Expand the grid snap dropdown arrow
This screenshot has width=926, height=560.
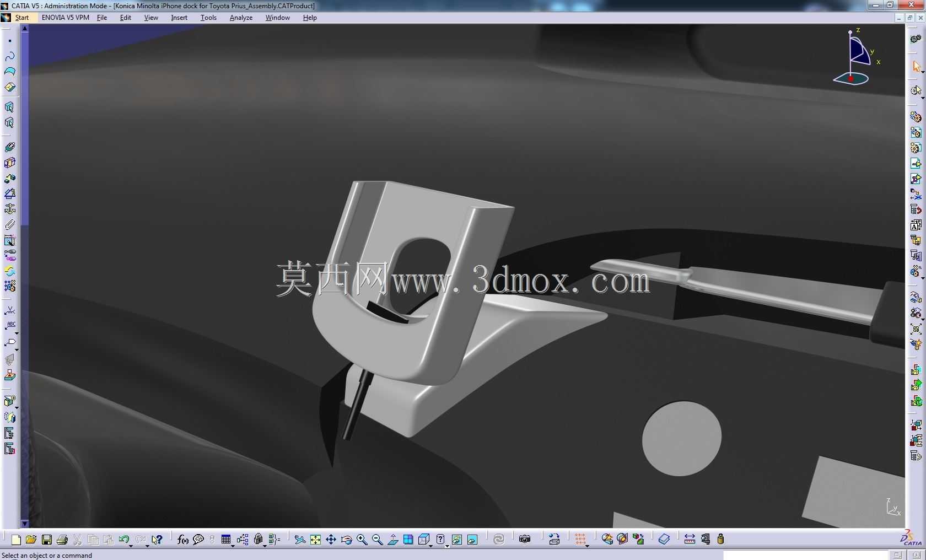(587, 546)
